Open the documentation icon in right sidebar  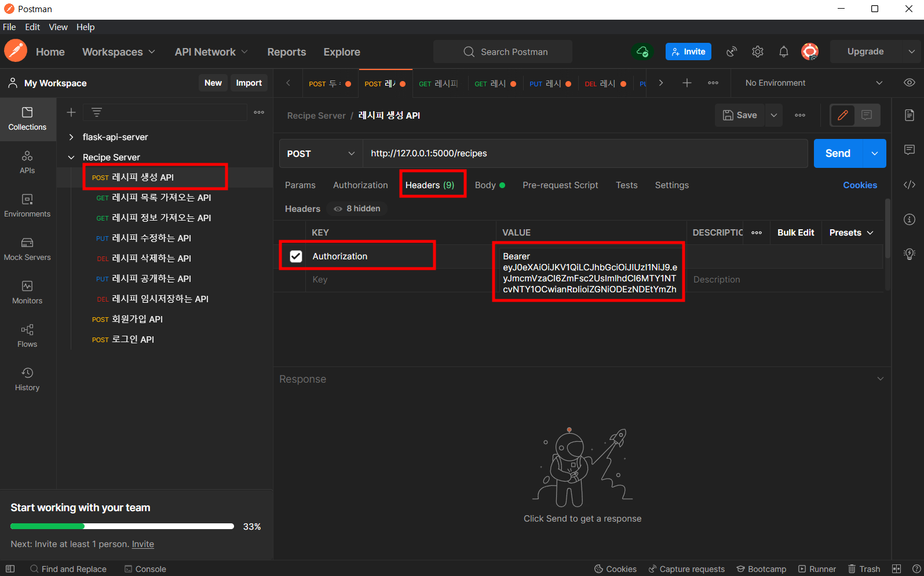click(910, 115)
